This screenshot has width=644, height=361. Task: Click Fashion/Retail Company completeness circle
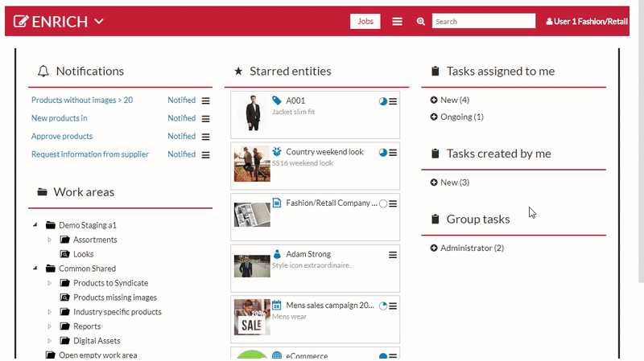(383, 203)
